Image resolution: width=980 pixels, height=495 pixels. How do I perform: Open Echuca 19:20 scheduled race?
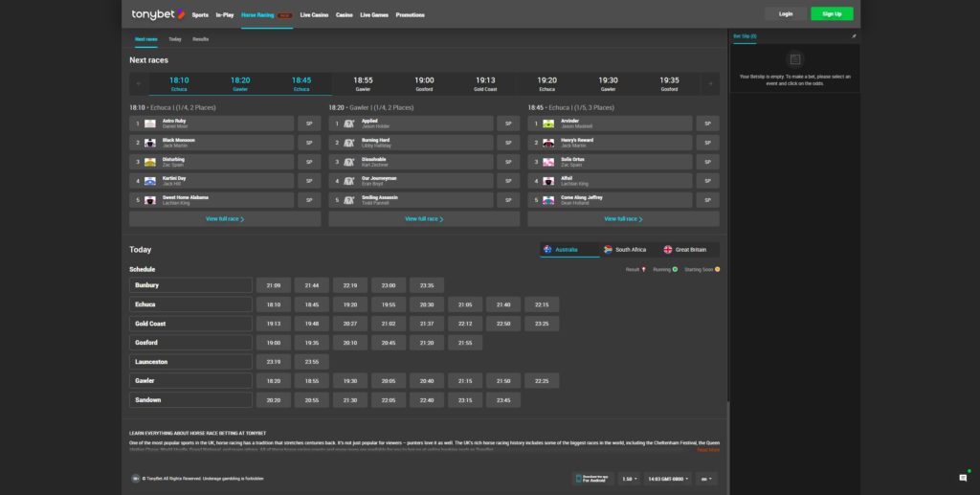tap(350, 304)
